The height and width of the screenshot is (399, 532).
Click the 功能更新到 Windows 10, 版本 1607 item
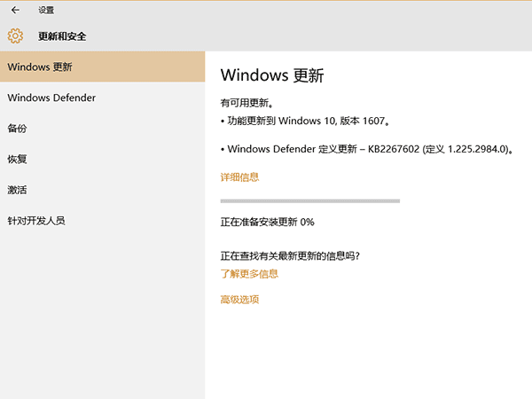pyautogui.click(x=305, y=121)
